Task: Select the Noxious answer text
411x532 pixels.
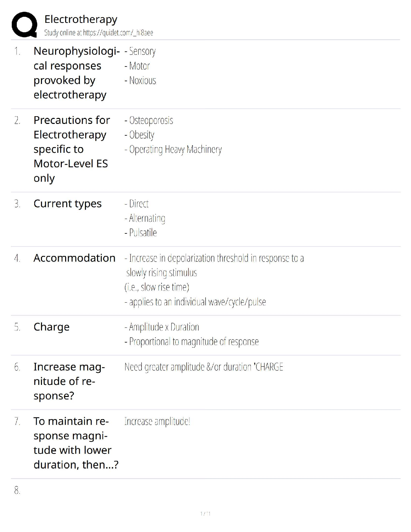Action: [140, 81]
